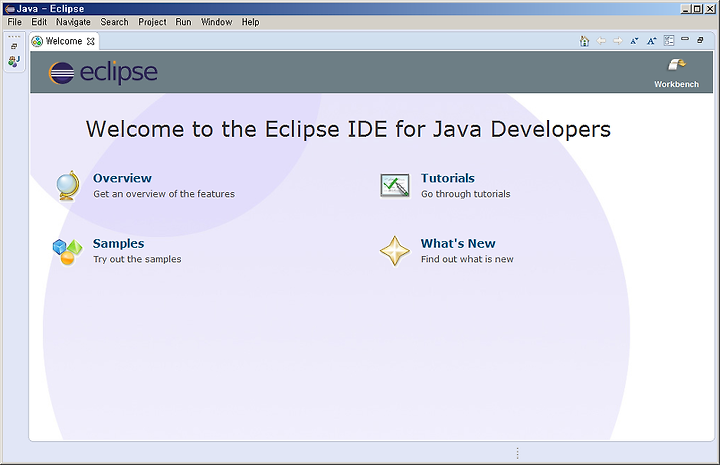Close the Eclipse window

pos(710,9)
